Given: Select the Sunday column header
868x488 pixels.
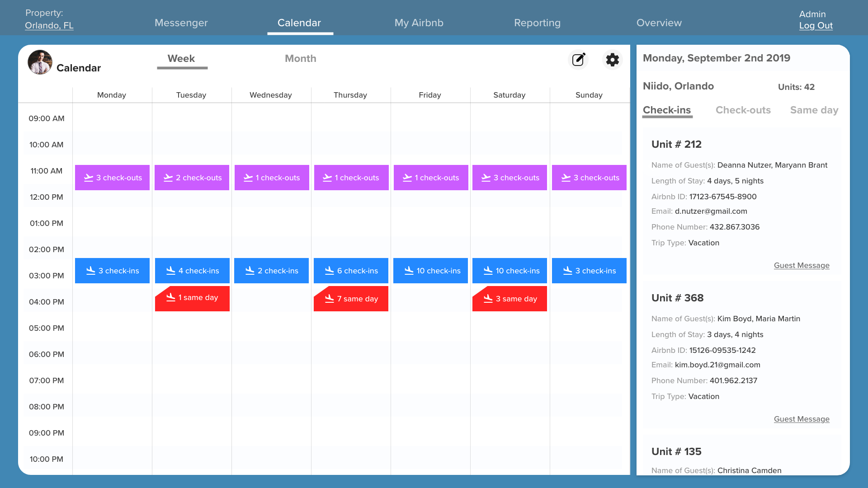Looking at the screenshot, I should click(589, 95).
